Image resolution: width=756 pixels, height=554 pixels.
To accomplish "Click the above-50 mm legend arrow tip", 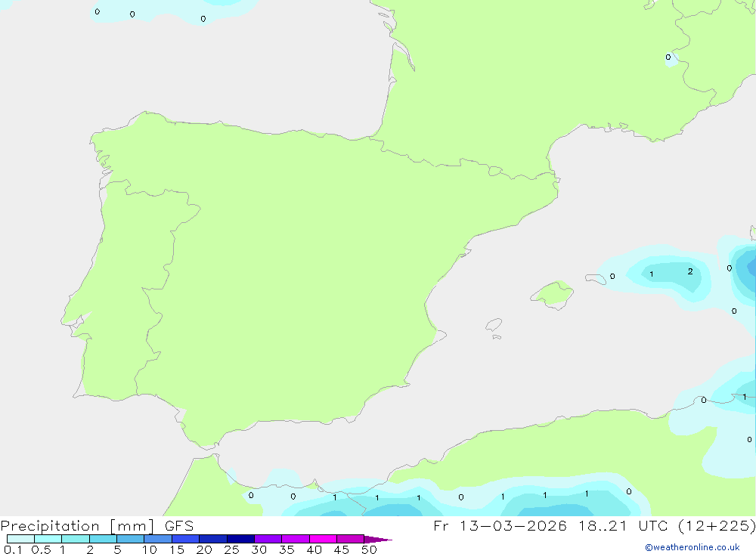I will (x=378, y=540).
